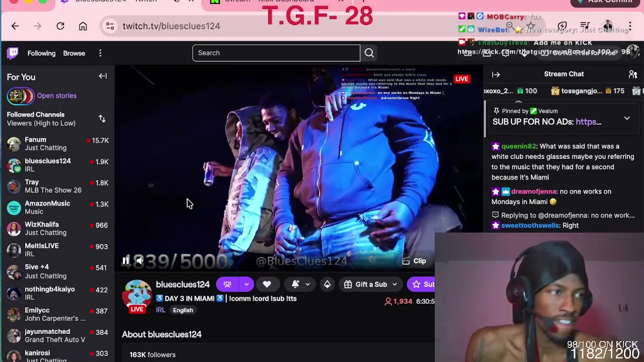
Task: Open the more options menu beside Browse
Action: pyautogui.click(x=100, y=53)
